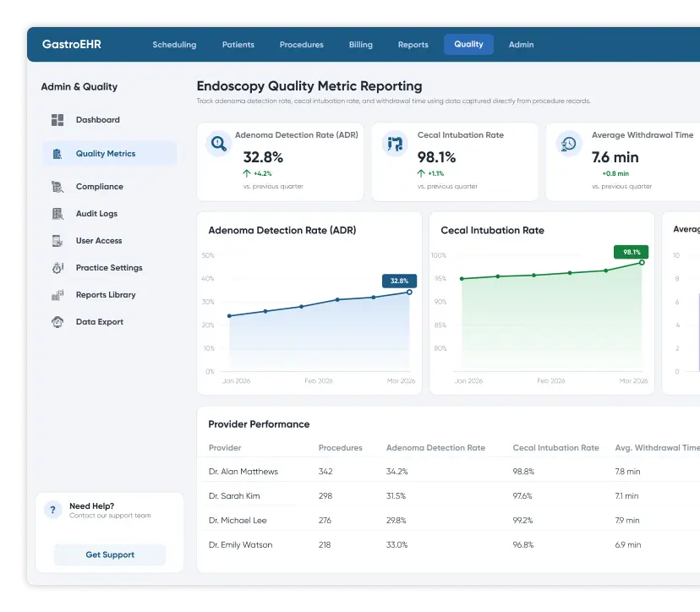Click the 342 procedures cell
Viewport: 700px width, 612px height.
325,472
